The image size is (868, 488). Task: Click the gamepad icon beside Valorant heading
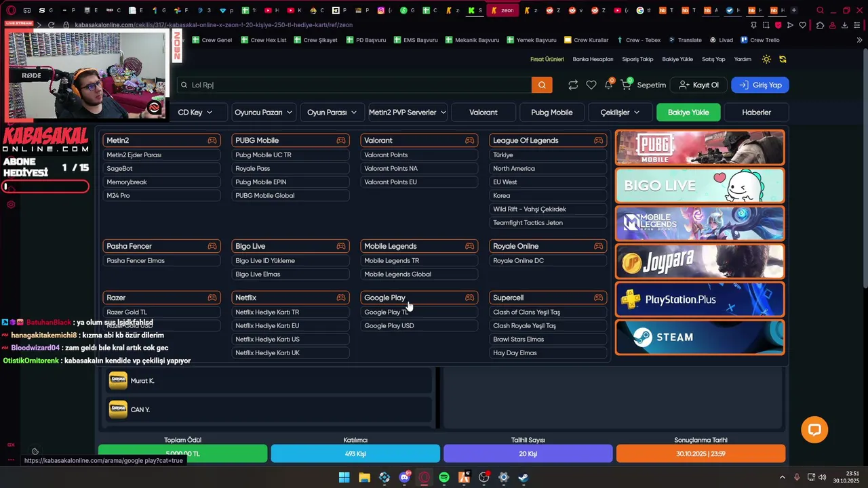pyautogui.click(x=469, y=140)
